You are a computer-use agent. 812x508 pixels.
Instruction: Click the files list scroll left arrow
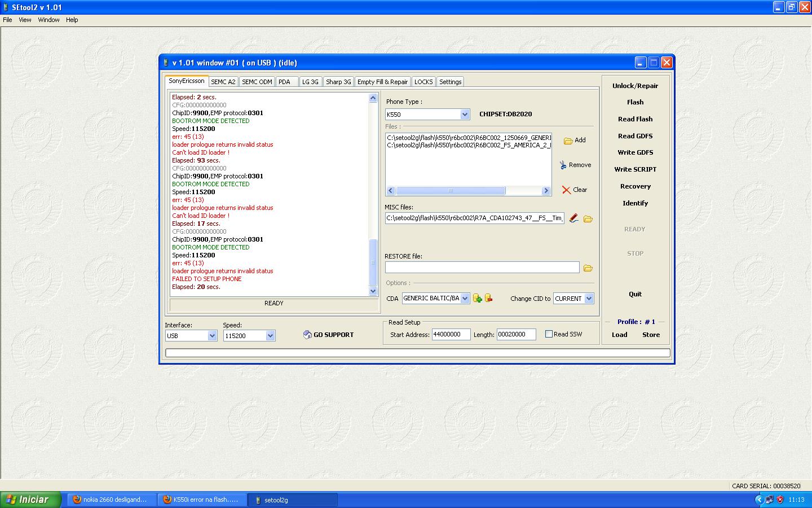tap(391, 191)
